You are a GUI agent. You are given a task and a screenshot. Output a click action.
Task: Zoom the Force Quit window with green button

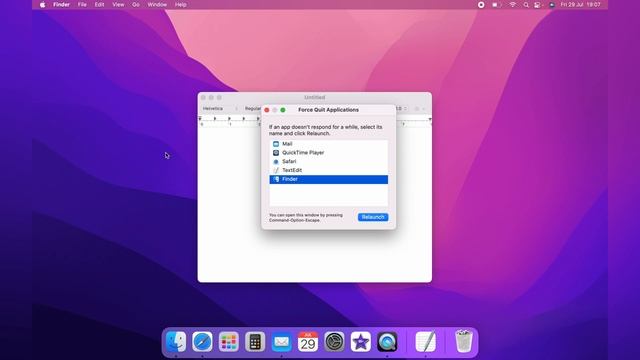tap(283, 110)
